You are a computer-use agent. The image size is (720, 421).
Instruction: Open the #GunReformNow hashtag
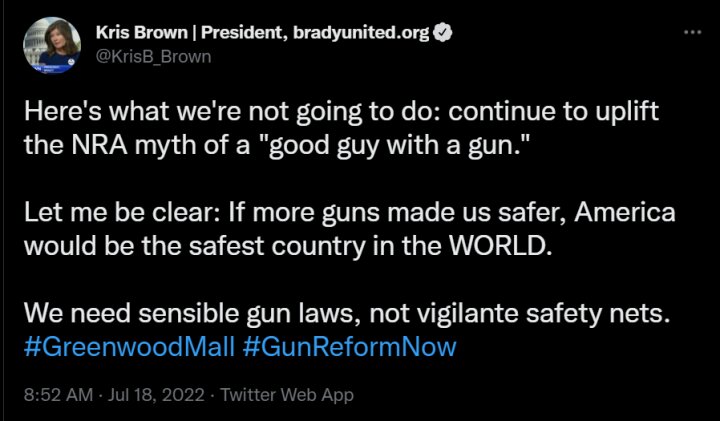click(349, 347)
